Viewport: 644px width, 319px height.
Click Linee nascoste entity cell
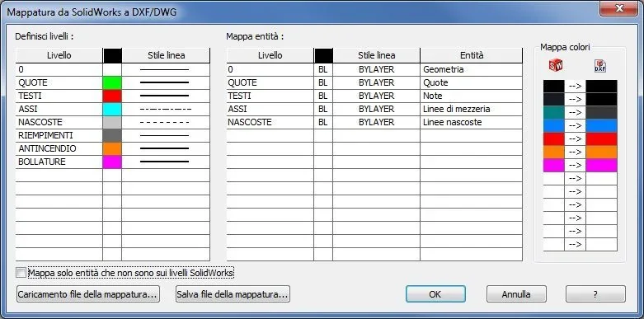click(x=471, y=122)
